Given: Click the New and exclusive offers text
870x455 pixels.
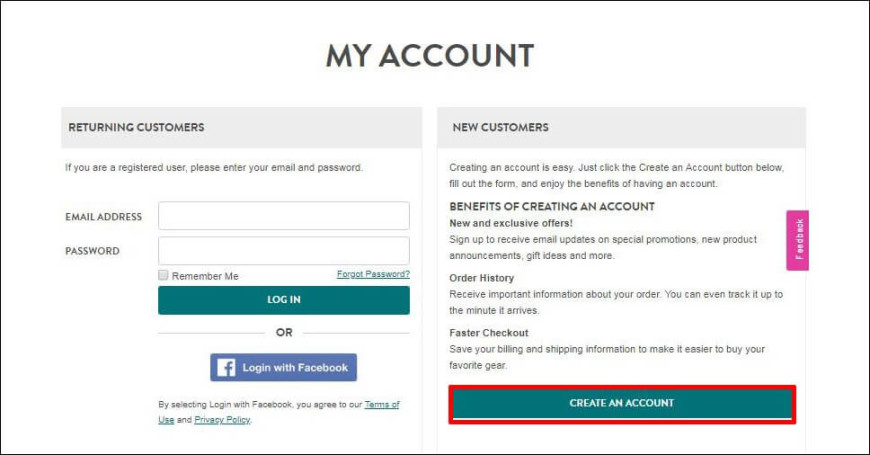Looking at the screenshot, I should pos(511,223).
